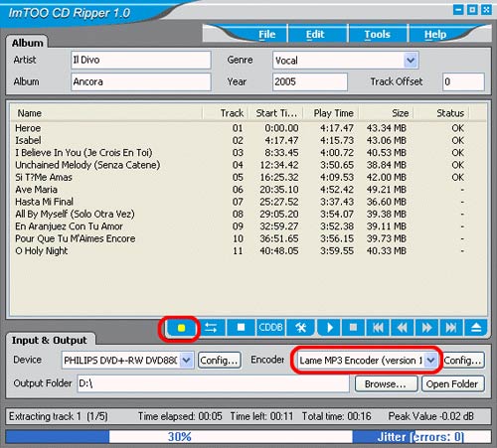Minimize the ImTOO CD Ripper window
Image resolution: width=497 pixels, height=448 pixels.
[x=458, y=10]
